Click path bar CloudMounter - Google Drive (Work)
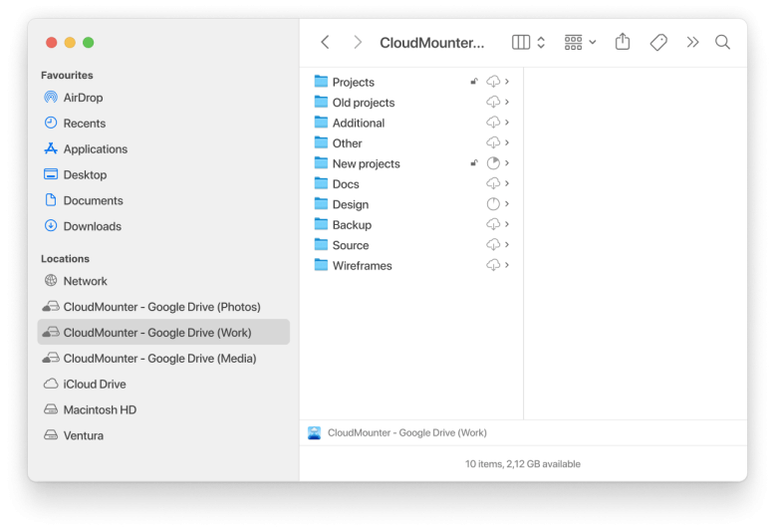The width and height of the screenshot is (775, 532). 407,432
